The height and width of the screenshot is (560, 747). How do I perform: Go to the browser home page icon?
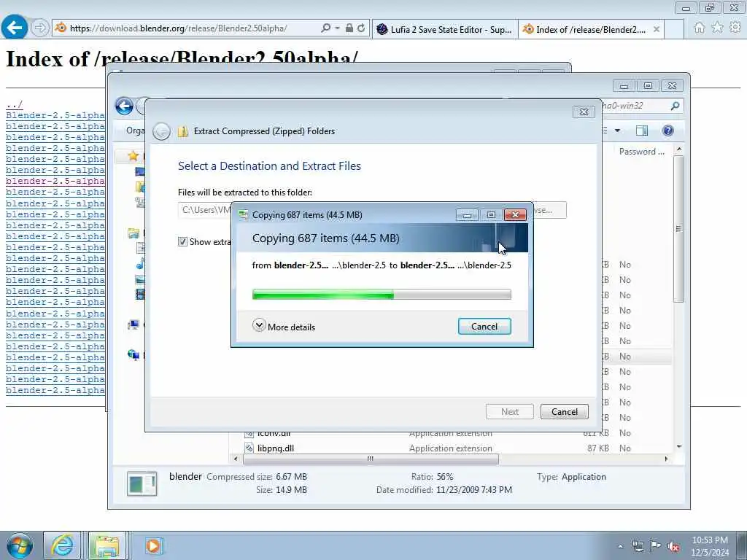(700, 28)
